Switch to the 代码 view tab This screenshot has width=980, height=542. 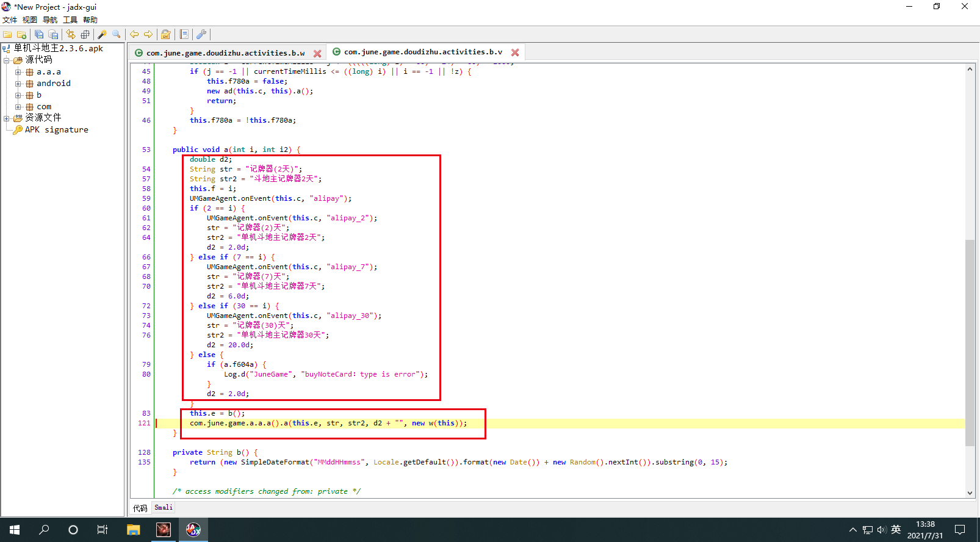pyautogui.click(x=140, y=508)
